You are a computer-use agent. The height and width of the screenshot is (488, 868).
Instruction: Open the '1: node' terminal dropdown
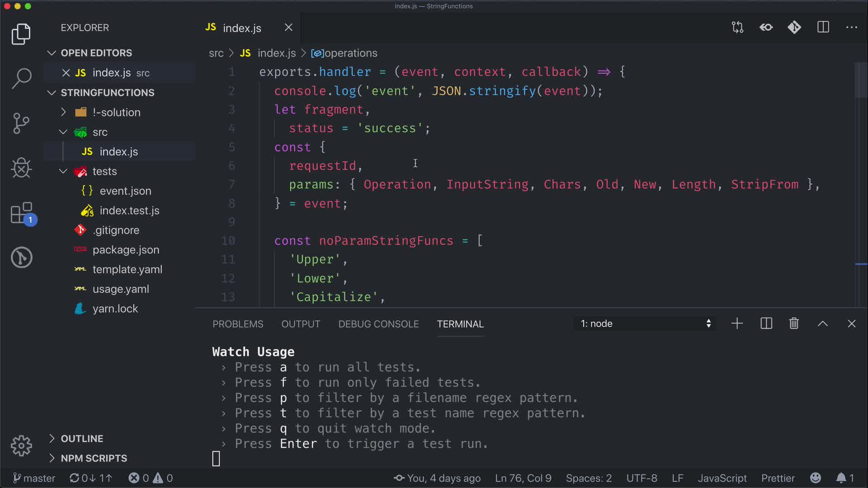[x=645, y=324]
